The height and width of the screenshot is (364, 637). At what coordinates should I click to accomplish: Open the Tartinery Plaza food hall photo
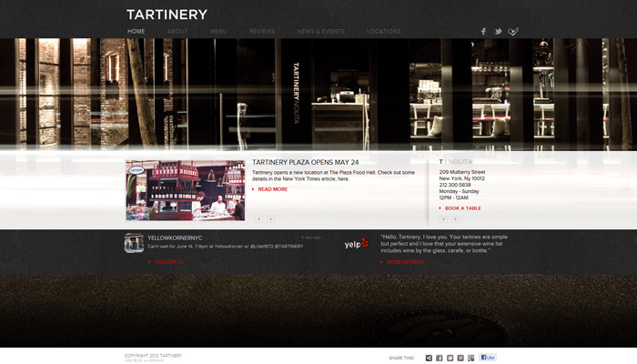click(186, 190)
